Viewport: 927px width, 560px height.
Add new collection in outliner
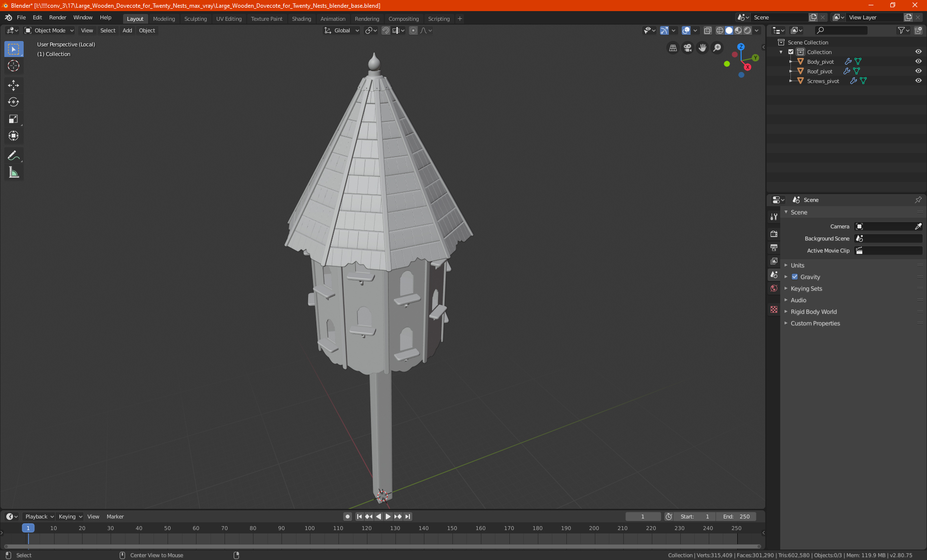918,30
